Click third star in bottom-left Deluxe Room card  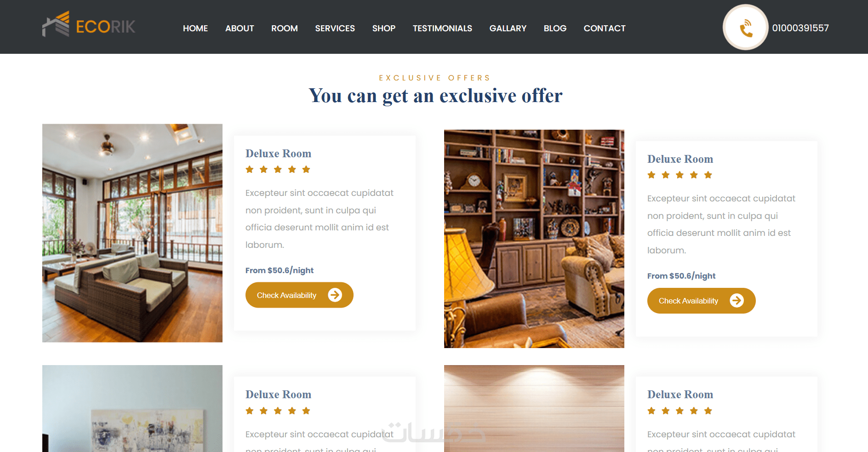point(278,411)
